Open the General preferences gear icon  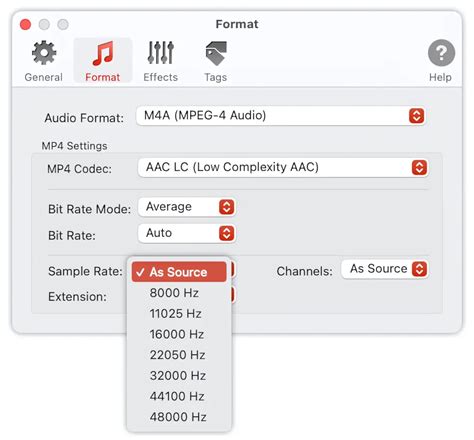[44, 53]
